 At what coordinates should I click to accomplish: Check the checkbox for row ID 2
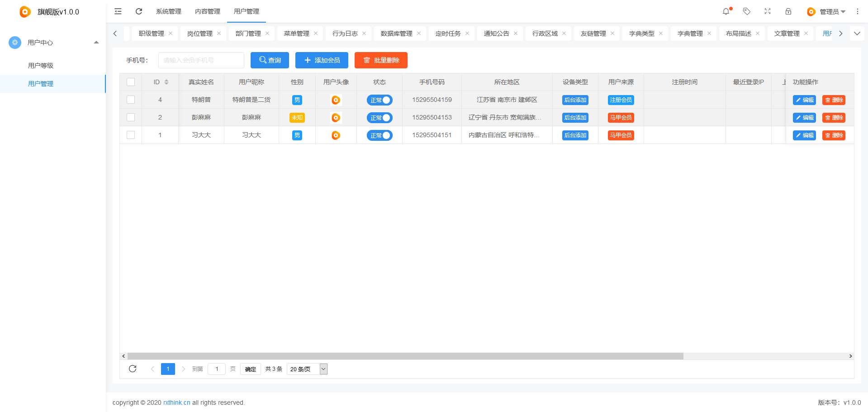[x=131, y=117]
